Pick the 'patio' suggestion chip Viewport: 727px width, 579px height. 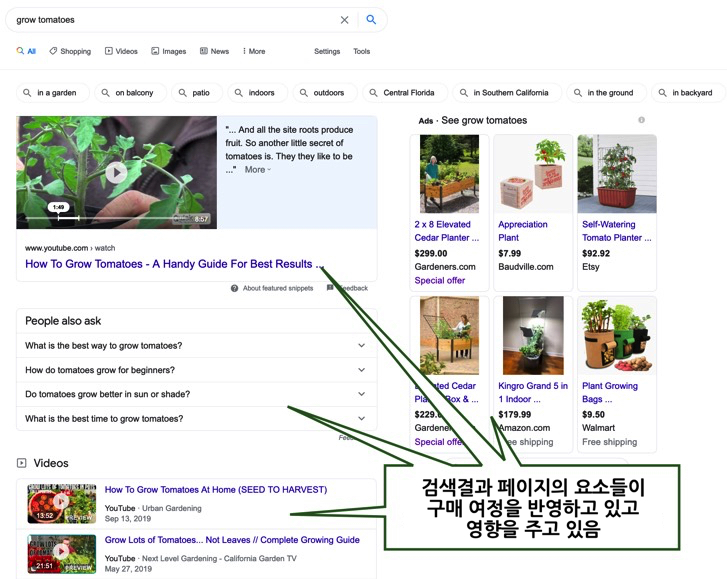tap(197, 93)
